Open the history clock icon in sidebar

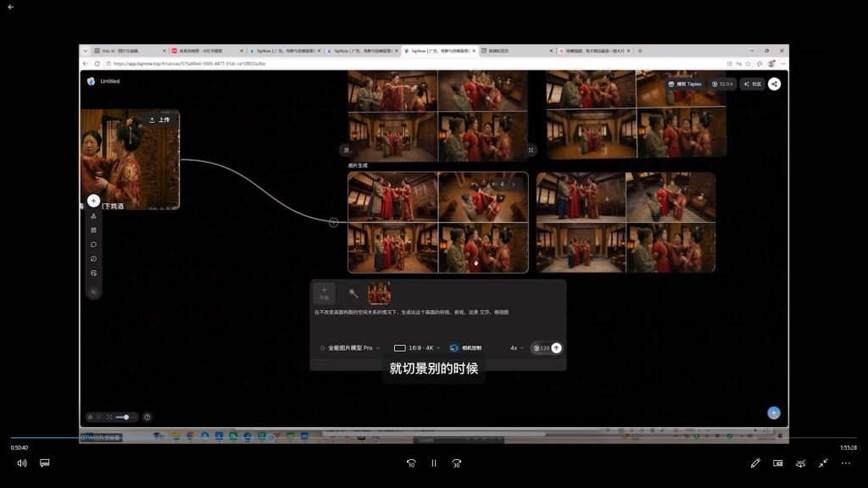pos(93,259)
